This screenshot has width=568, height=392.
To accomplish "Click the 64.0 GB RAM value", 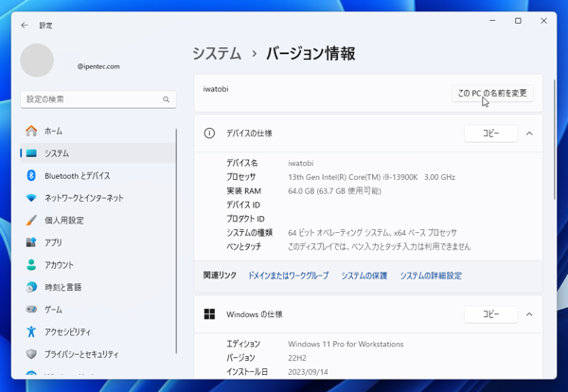I will pyautogui.click(x=334, y=191).
